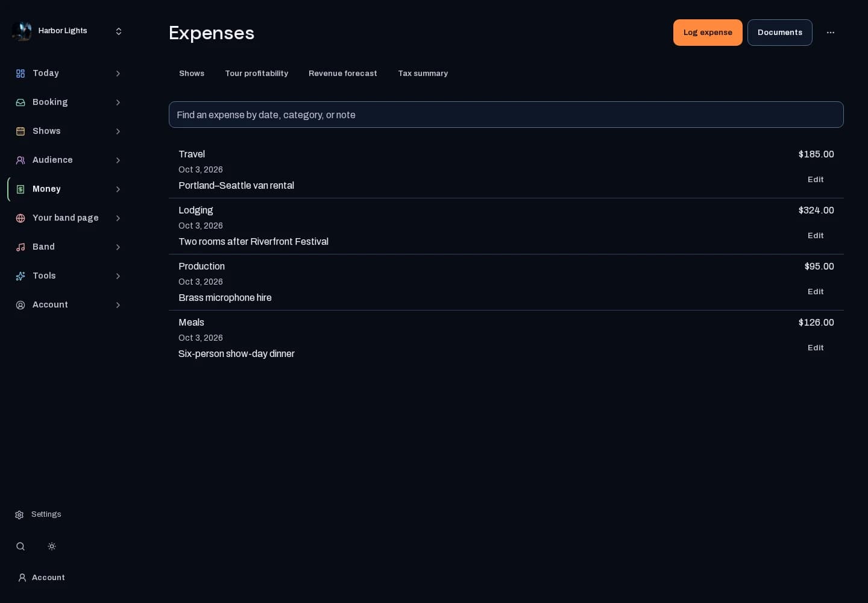Screen dimensions: 868x603
Task: Click the Harbor Lights band avatar
Action: coord(22,31)
